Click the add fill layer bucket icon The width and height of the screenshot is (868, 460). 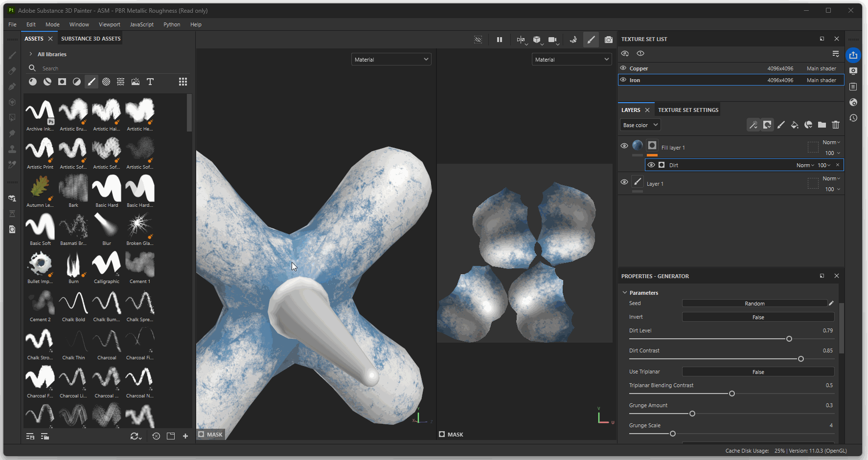pyautogui.click(x=795, y=125)
